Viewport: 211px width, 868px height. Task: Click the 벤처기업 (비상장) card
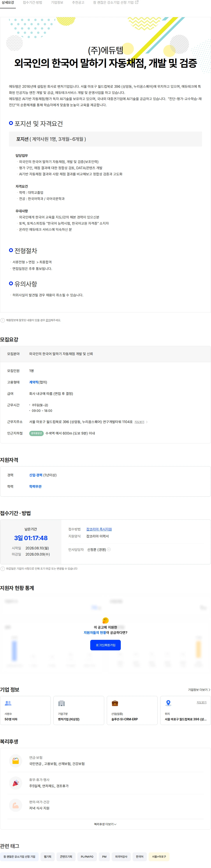[79, 710]
